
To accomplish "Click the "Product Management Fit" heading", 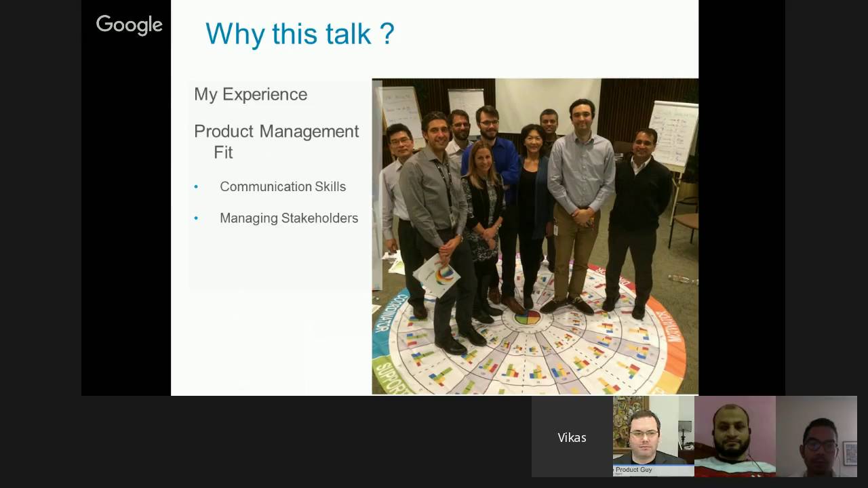I will tap(276, 141).
